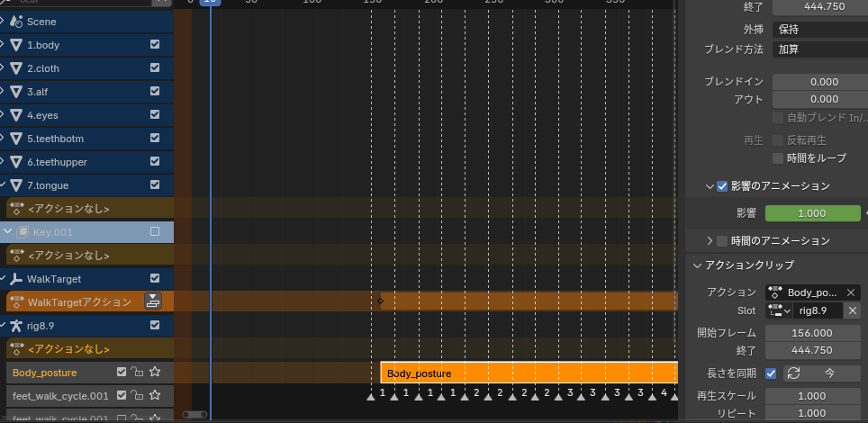Click the action icon of <アクションなし> under rig8.9
868x423 pixels.
point(16,349)
